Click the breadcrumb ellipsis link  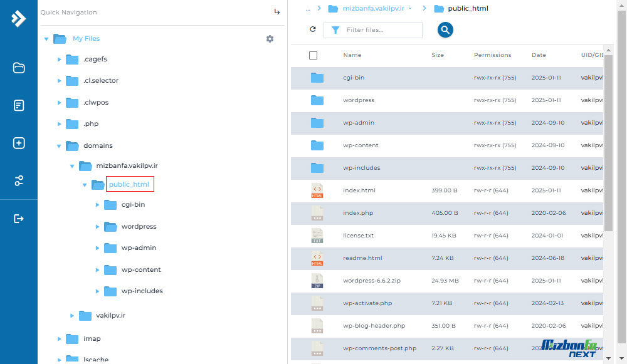coord(308,8)
